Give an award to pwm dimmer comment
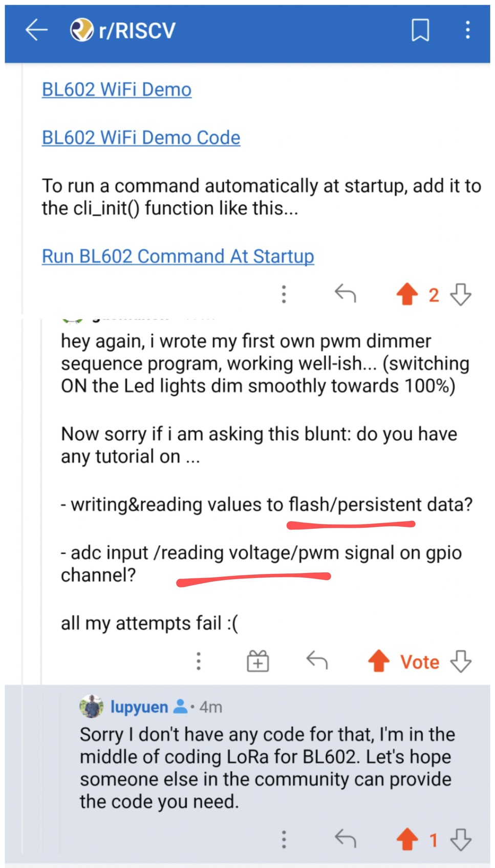Screen dimensions: 495x868 click(258, 662)
